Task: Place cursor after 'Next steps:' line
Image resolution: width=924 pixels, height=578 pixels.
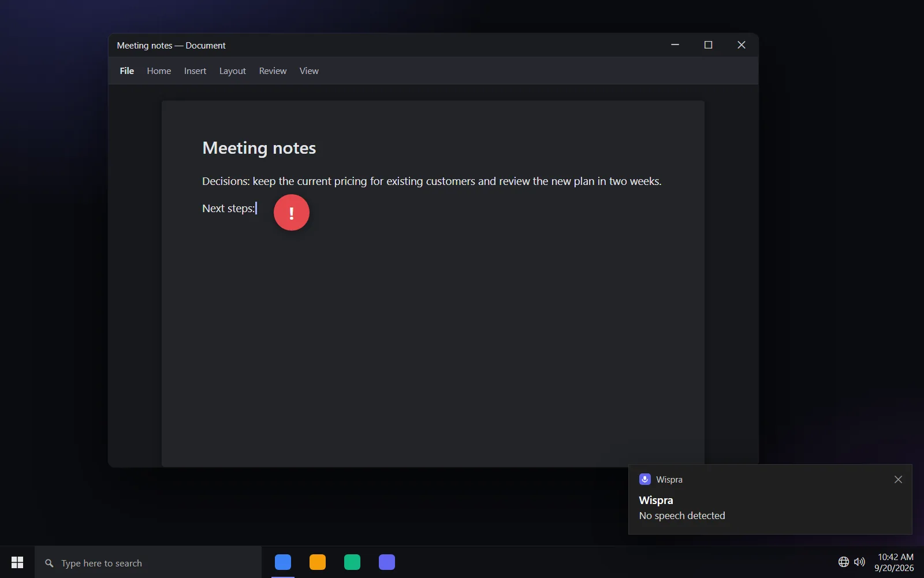Action: (256, 208)
